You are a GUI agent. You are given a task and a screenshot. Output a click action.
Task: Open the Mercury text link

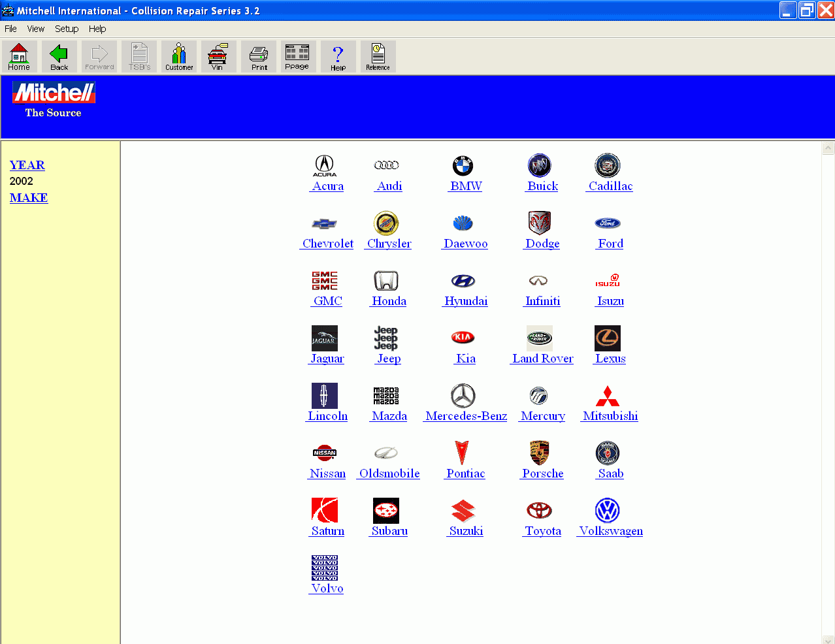(x=543, y=416)
